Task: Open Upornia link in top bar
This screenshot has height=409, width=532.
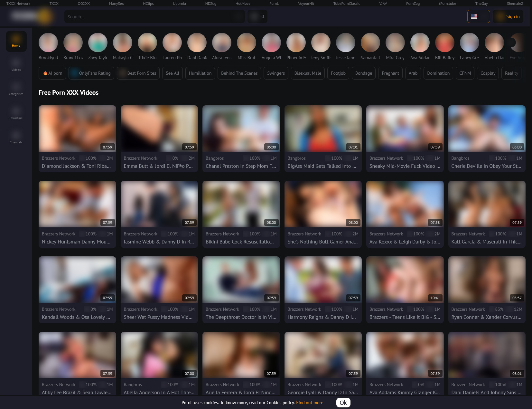Action: (179, 4)
